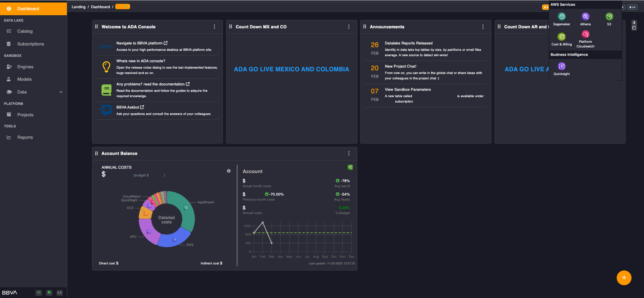
Task: Open Account Balance widget options menu
Action: 348,153
